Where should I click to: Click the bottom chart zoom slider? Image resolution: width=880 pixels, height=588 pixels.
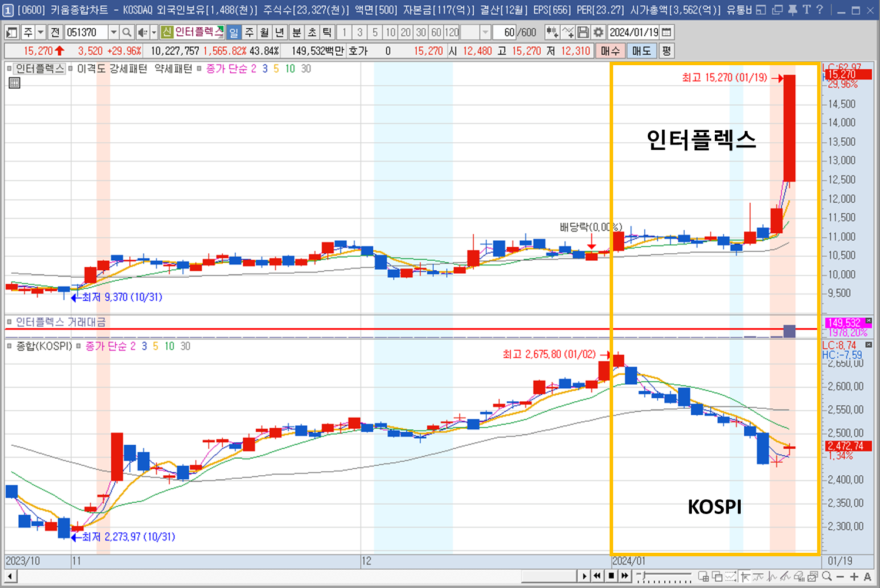[x=664, y=576]
